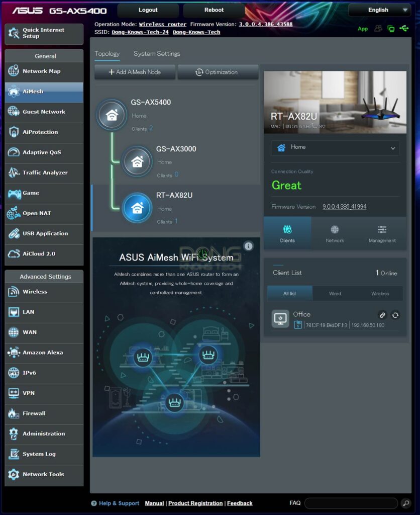420x515 pixels.
Task: Click the FAQ search input field
Action: point(351,503)
